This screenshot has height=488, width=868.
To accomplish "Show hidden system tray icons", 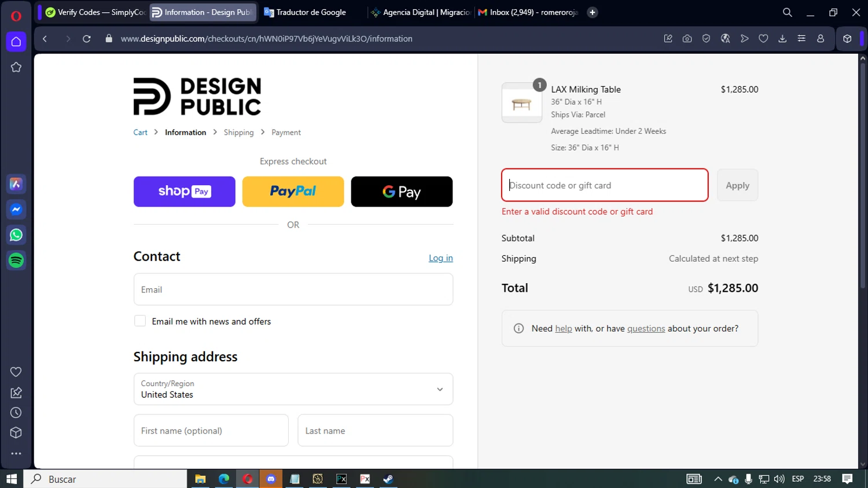I will pyautogui.click(x=718, y=479).
